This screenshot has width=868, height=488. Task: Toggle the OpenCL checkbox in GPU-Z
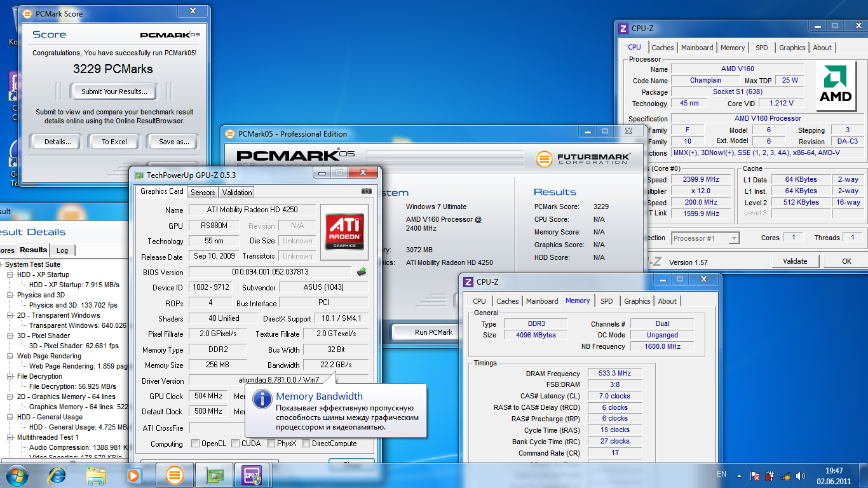coord(195,444)
